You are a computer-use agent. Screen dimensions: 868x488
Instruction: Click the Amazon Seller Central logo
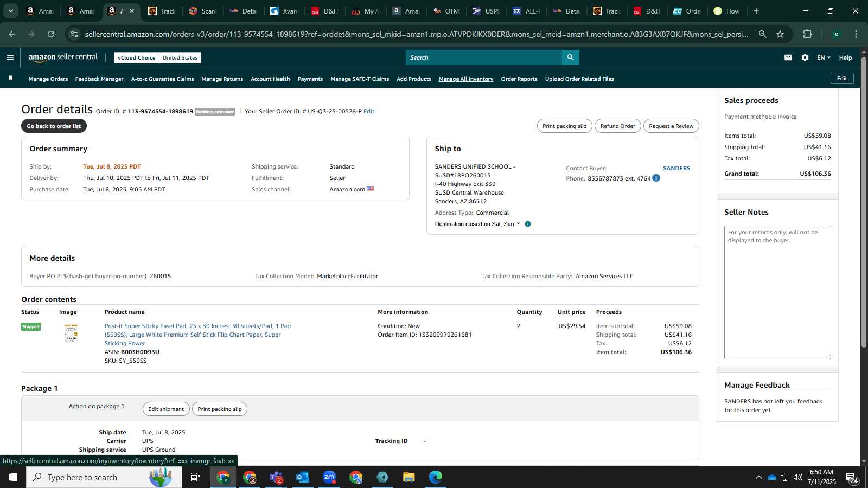(63, 57)
